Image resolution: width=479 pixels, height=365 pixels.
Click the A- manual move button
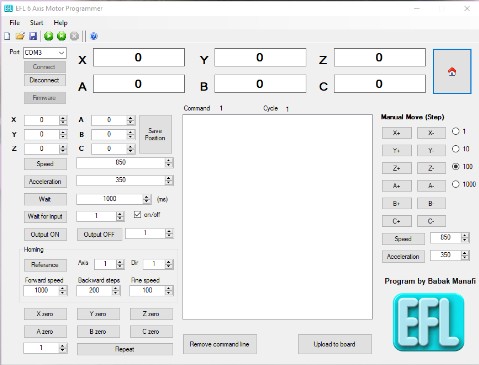pyautogui.click(x=431, y=186)
